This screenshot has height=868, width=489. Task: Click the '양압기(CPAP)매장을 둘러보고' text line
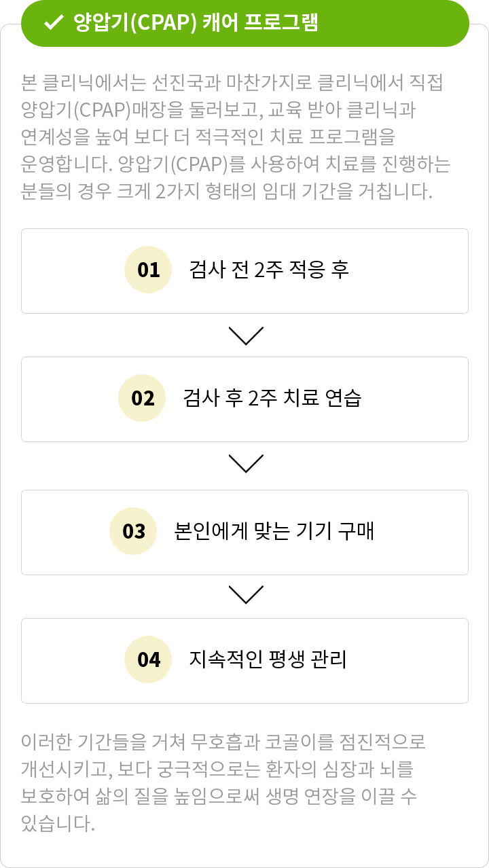(219, 110)
